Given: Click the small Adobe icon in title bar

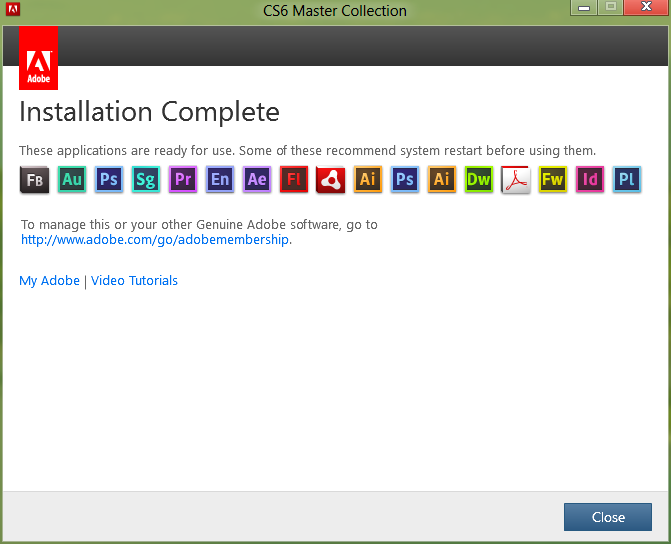Looking at the screenshot, I should point(13,9).
